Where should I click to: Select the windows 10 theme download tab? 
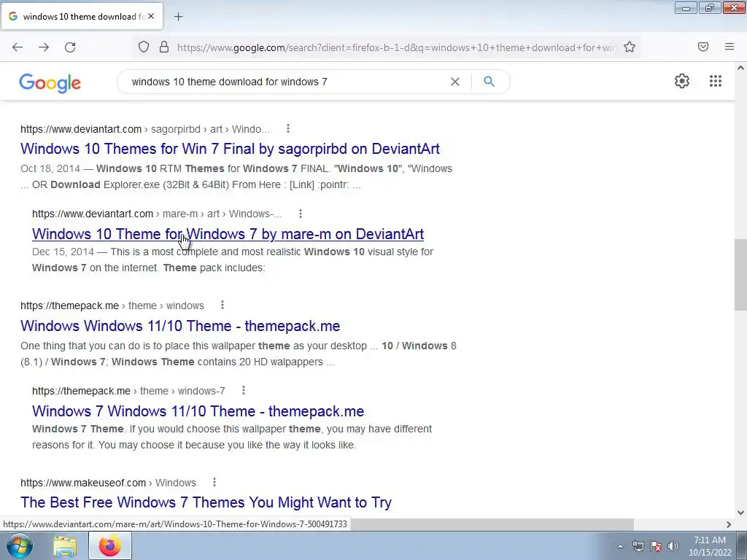coord(82,16)
